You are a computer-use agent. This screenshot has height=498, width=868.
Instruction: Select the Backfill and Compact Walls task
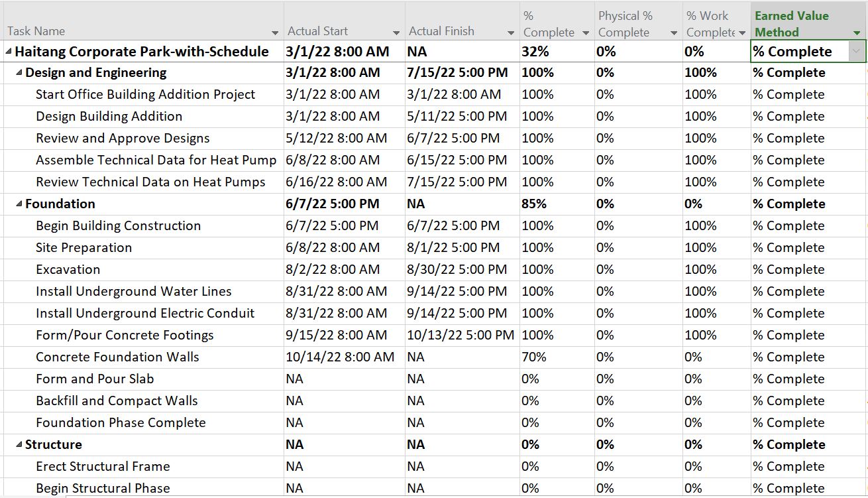click(117, 401)
